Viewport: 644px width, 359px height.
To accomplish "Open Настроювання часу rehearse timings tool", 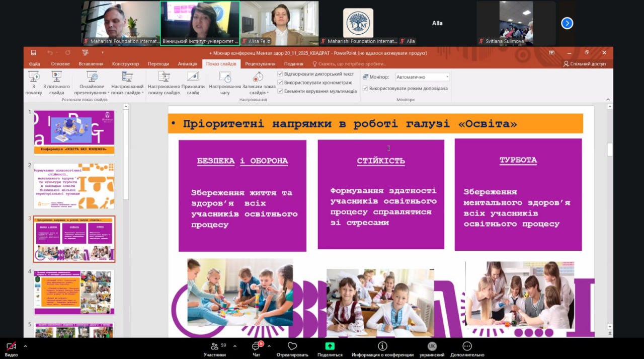I will 225,78.
